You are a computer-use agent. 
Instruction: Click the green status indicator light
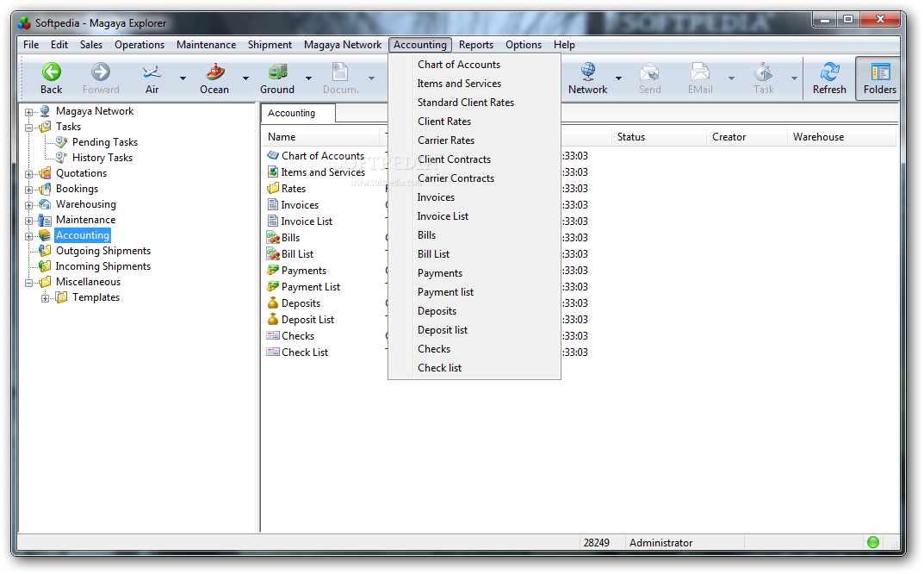click(872, 542)
